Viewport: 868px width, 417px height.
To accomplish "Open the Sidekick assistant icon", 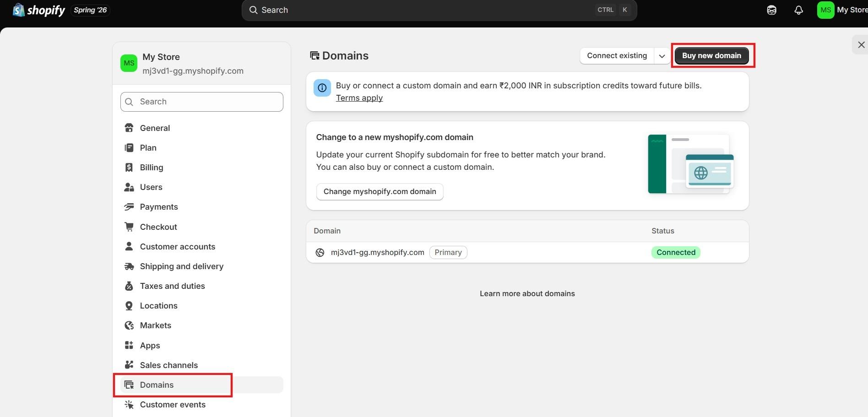I will click(x=771, y=10).
